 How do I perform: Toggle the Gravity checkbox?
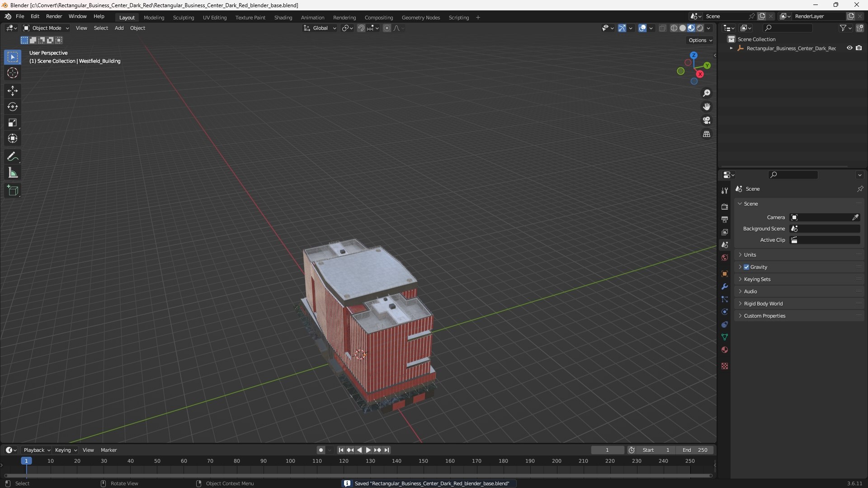pyautogui.click(x=746, y=267)
